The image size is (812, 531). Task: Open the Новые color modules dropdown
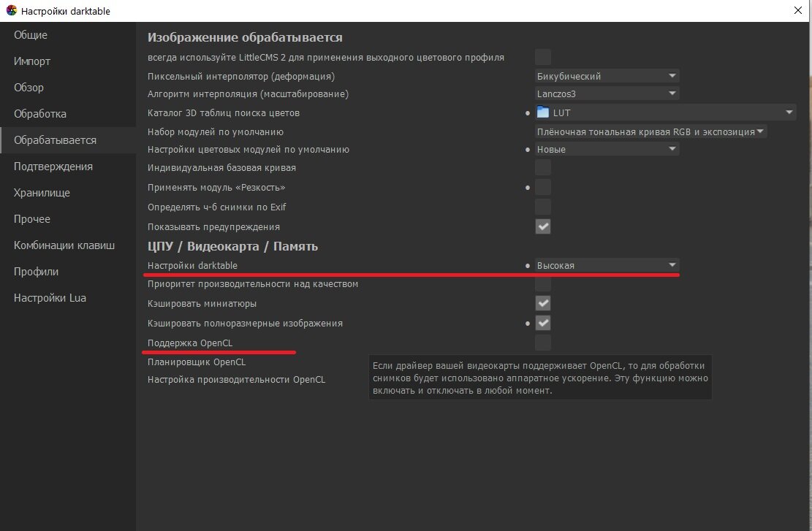[607, 149]
